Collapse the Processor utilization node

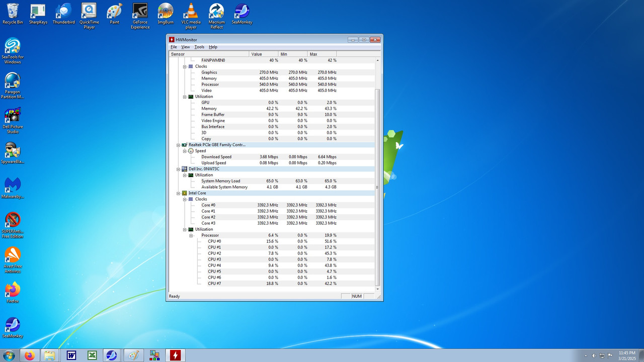pos(191,235)
